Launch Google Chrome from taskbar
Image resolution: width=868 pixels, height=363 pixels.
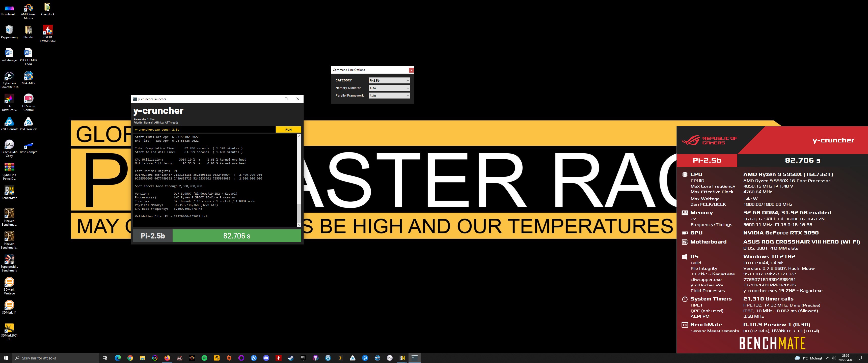(130, 358)
